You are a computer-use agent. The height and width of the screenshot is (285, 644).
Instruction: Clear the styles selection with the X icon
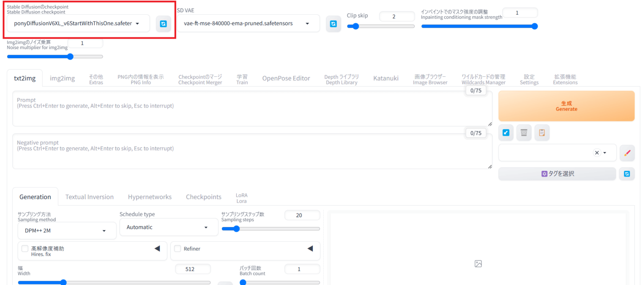[597, 153]
